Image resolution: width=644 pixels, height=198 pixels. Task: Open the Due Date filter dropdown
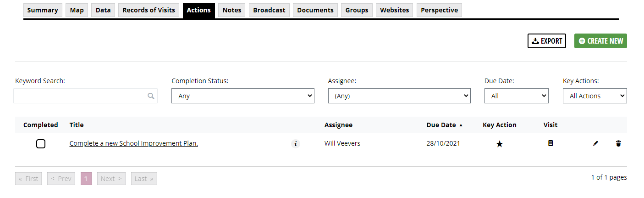pos(517,96)
